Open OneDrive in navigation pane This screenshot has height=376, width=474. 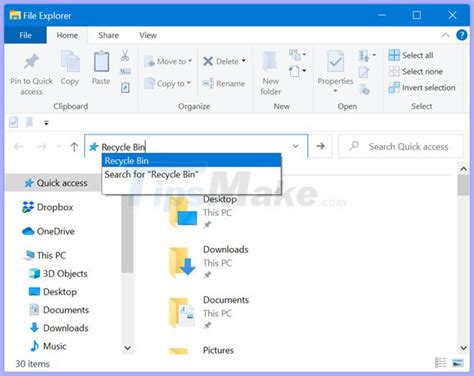pyautogui.click(x=48, y=231)
